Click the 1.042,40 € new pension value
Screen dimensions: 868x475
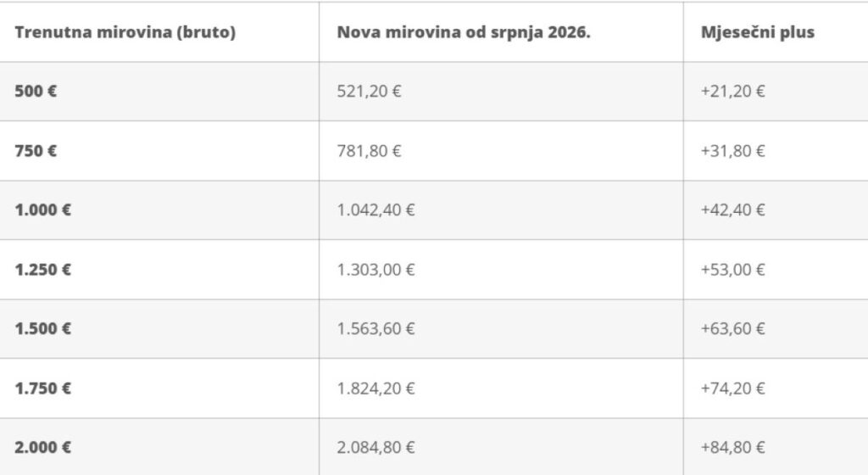pos(376,210)
